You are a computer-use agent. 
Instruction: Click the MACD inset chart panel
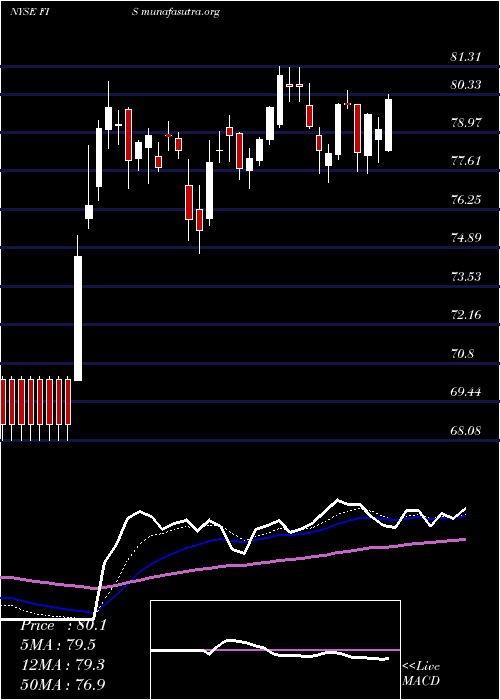[x=275, y=650]
